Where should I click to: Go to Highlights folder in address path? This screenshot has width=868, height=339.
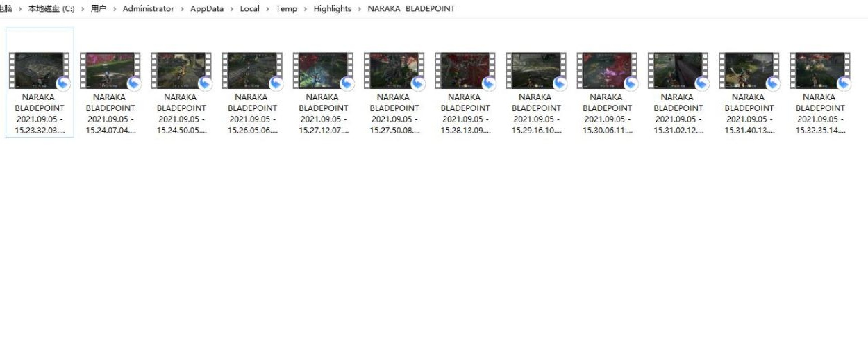[x=333, y=8]
